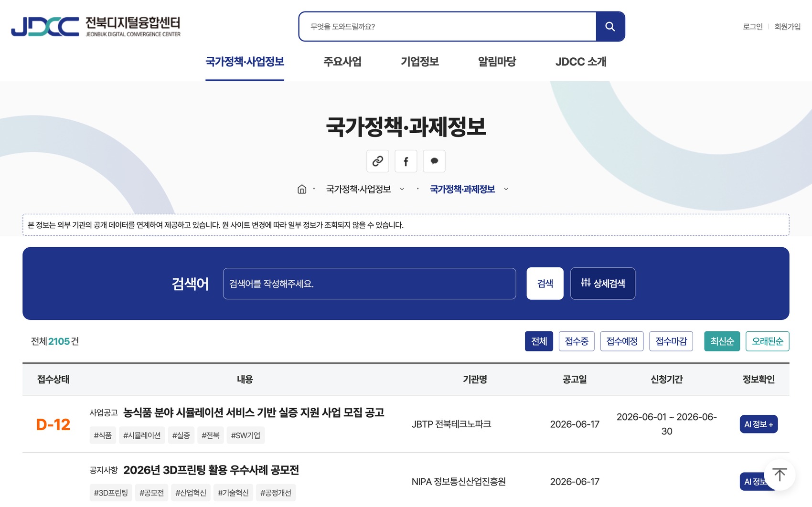Copy page link with the chain icon

click(x=377, y=161)
